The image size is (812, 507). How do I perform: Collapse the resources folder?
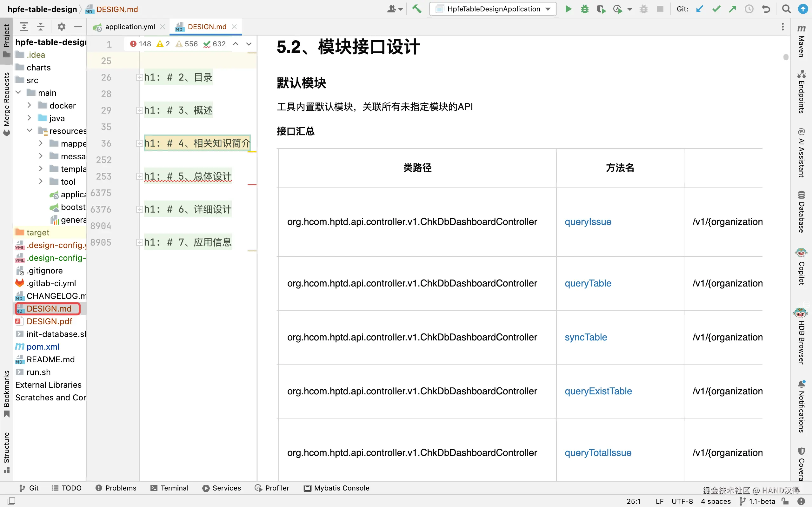pyautogui.click(x=29, y=130)
